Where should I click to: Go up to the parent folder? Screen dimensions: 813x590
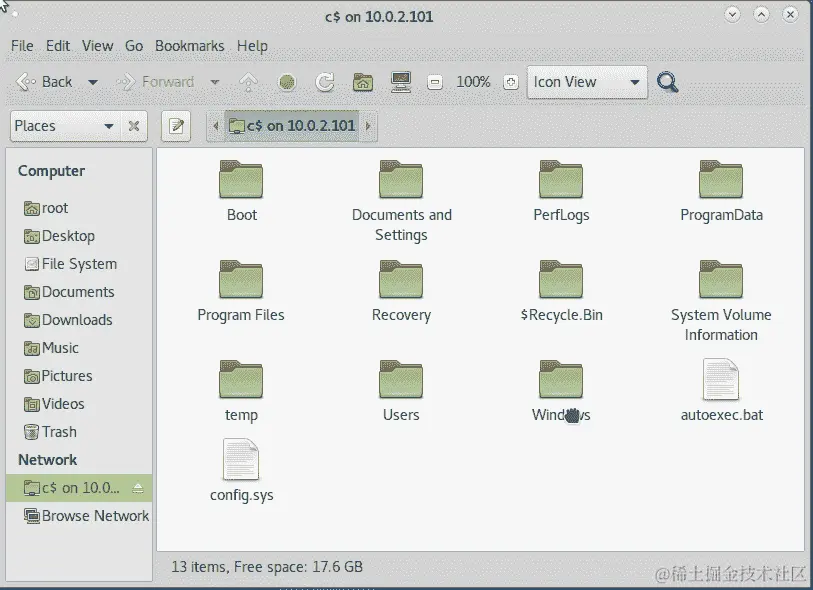[x=248, y=82]
